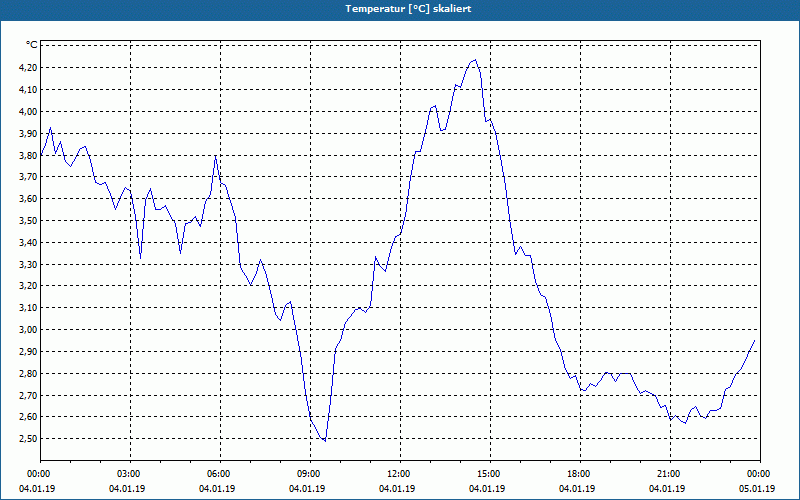Click the 3,40 y-axis label
Image resolution: width=800 pixels, height=500 pixels.
29,243
